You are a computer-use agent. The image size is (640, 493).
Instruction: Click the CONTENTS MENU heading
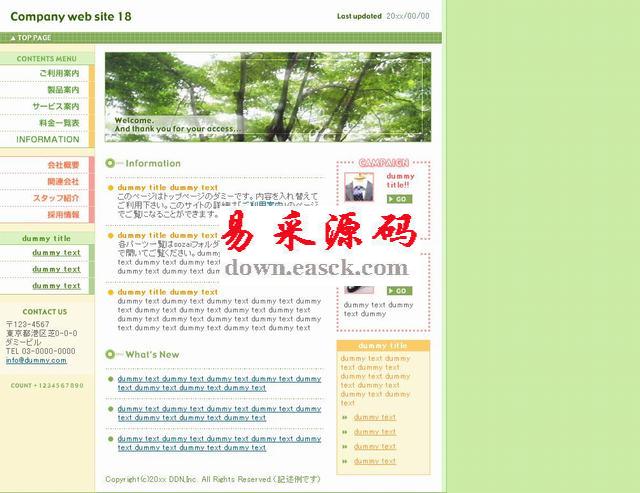pyautogui.click(x=47, y=59)
